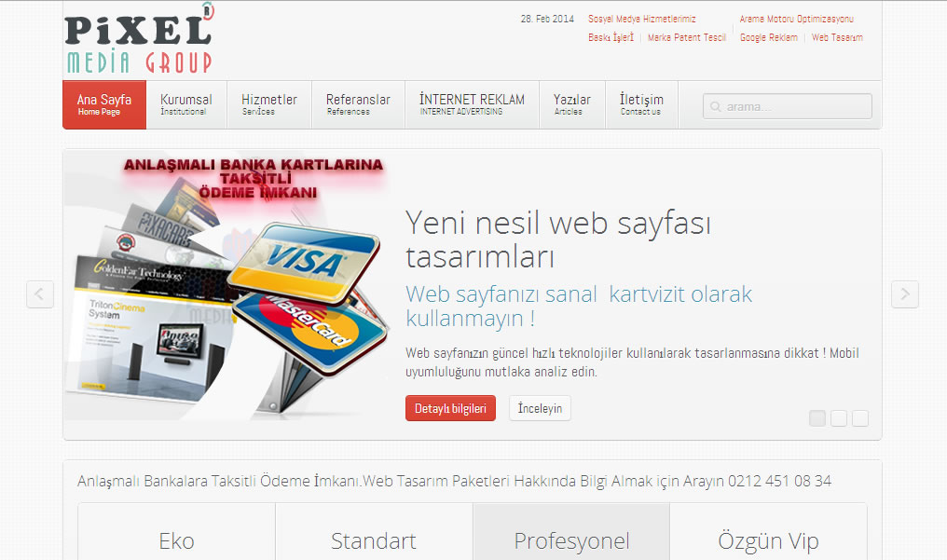Click the İnceleyin button
The height and width of the screenshot is (560, 947).
pos(540,408)
